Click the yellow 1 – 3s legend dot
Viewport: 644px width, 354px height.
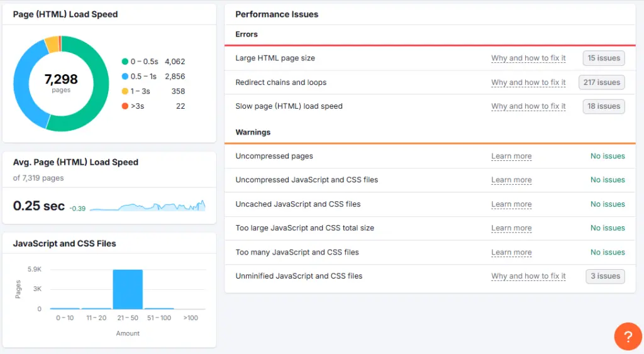point(125,92)
